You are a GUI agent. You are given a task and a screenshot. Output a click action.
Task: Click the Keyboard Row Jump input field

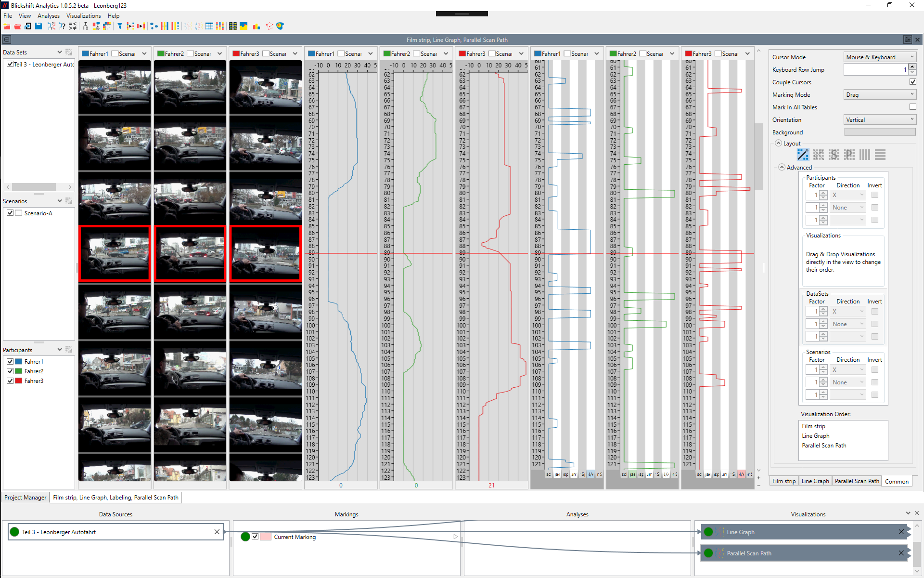876,69
